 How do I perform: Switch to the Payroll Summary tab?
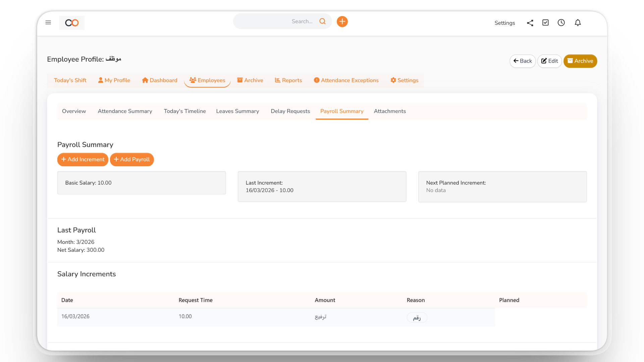point(342,111)
